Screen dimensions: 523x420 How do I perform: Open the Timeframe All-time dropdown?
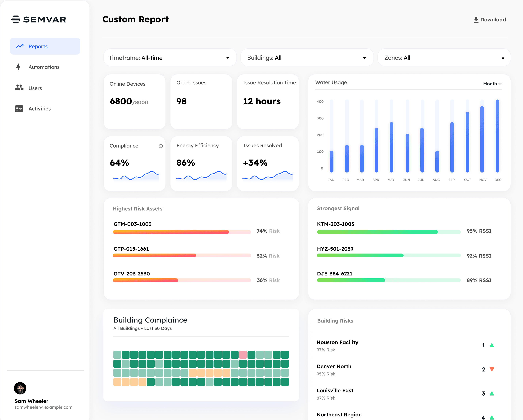click(170, 58)
